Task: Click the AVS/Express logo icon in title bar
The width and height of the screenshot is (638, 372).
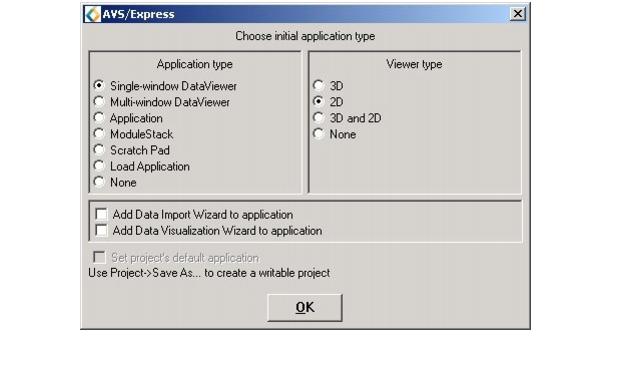Action: [92, 14]
